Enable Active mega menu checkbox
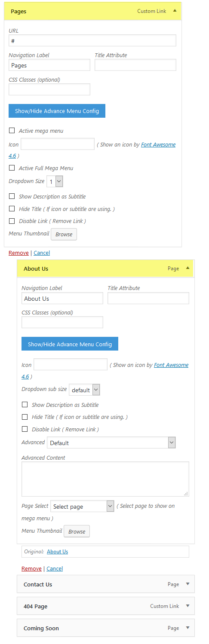 point(12,131)
